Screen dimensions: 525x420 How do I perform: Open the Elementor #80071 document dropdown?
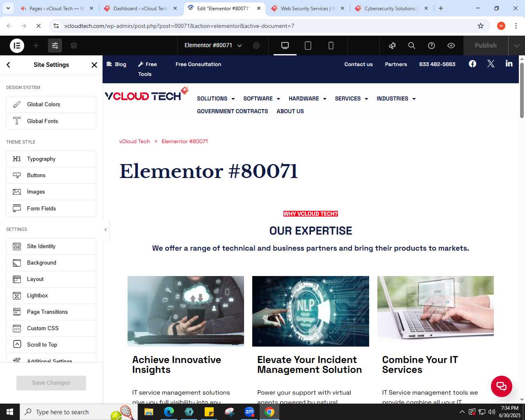(213, 46)
